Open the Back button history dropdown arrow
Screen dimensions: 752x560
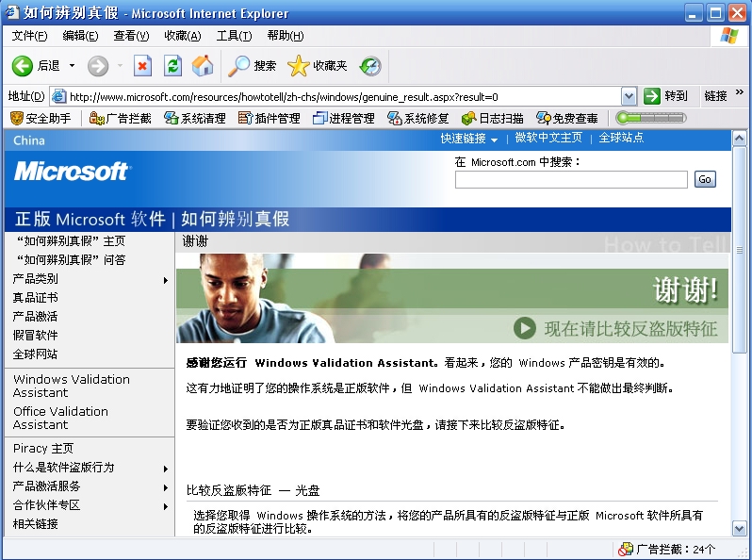72,66
